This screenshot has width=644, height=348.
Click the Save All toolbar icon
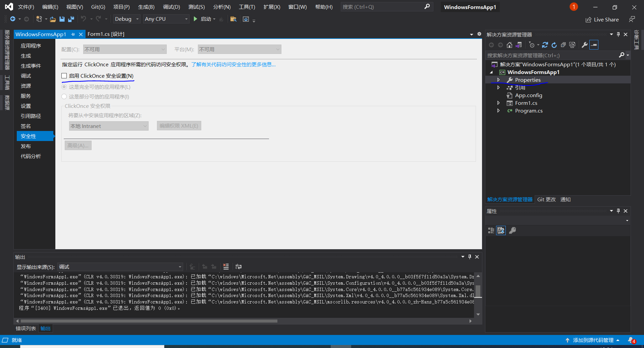pyautogui.click(x=71, y=19)
